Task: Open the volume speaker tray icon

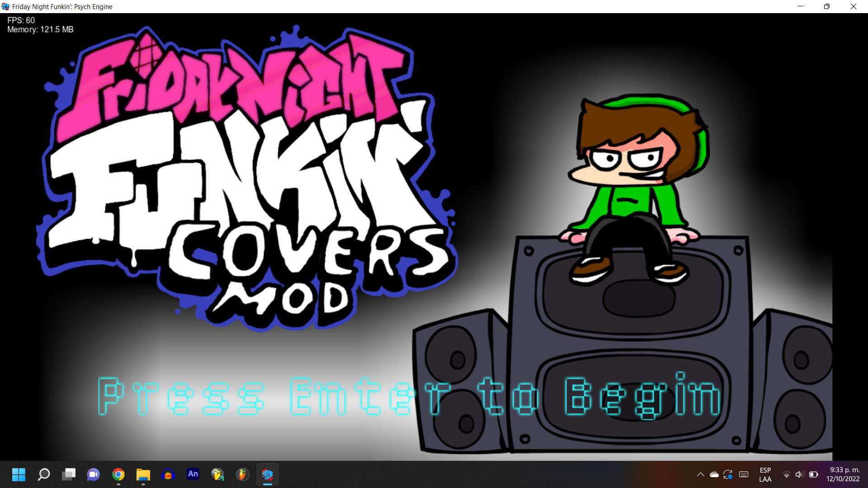Action: click(799, 474)
